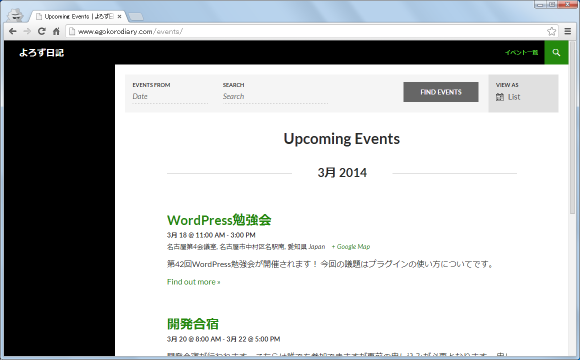Click Find out more link
Viewport: 580px width, 360px height.
click(x=193, y=282)
